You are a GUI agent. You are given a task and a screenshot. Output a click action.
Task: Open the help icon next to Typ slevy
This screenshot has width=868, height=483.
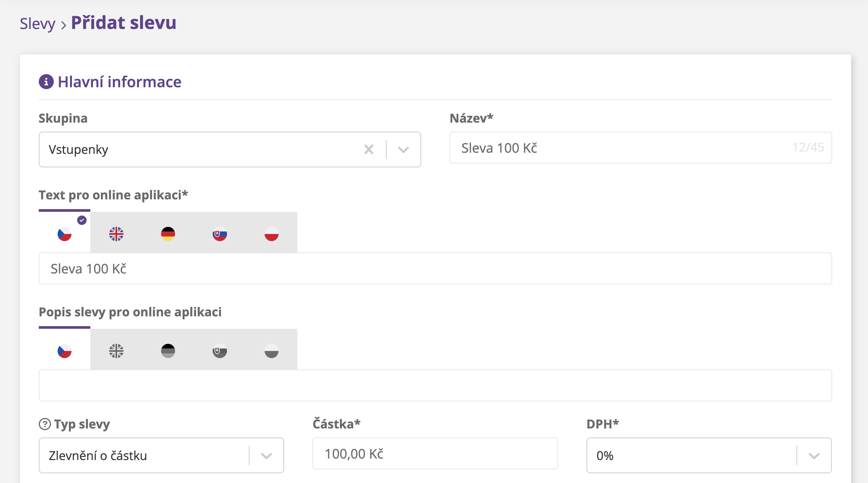coord(45,424)
